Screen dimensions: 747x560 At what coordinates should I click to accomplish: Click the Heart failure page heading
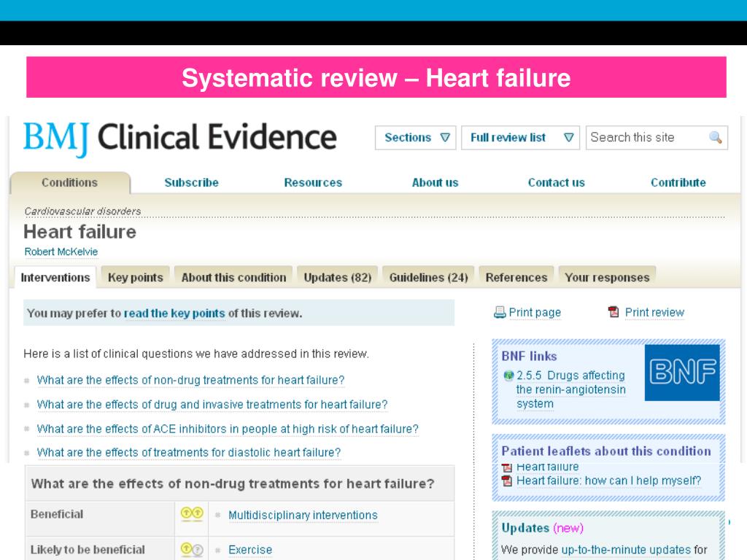80,232
